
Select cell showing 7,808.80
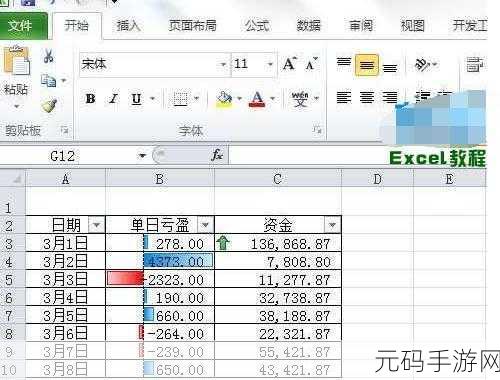click(278, 261)
